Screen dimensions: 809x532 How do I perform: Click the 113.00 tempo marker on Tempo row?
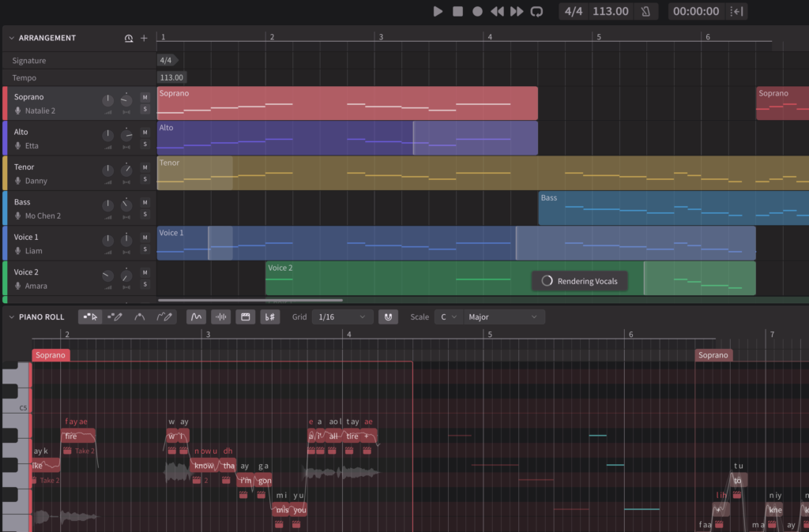click(x=171, y=77)
